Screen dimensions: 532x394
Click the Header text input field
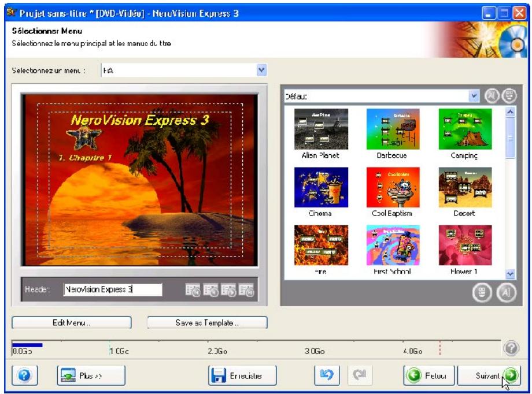click(113, 289)
